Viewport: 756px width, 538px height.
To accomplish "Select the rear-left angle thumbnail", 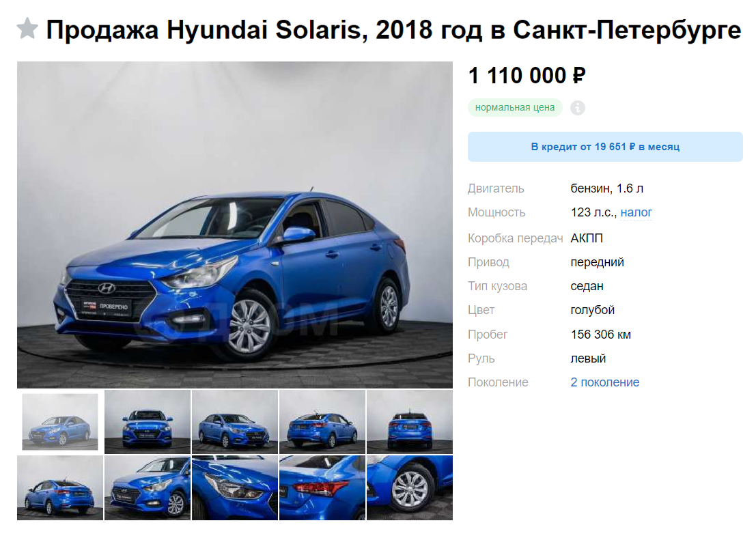I will (x=60, y=488).
